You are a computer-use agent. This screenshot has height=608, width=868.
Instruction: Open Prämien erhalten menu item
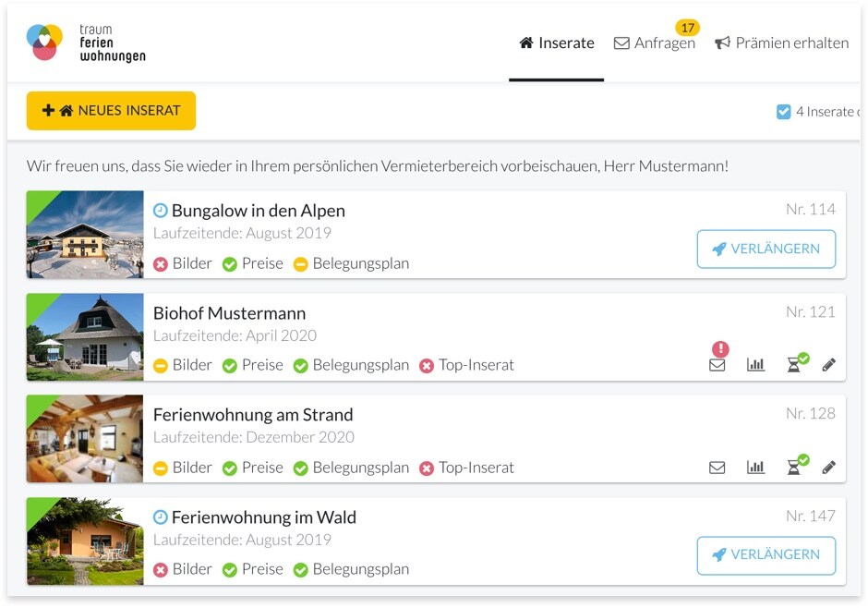781,43
